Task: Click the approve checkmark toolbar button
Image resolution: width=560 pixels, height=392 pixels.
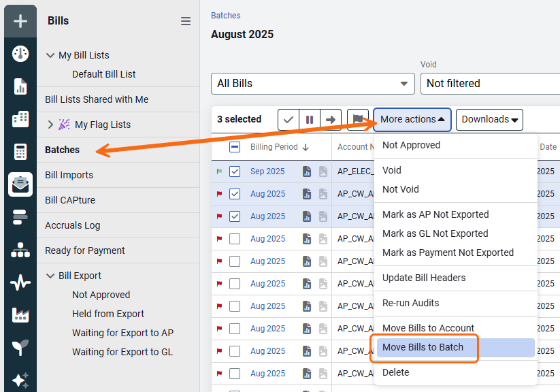Action: [289, 119]
